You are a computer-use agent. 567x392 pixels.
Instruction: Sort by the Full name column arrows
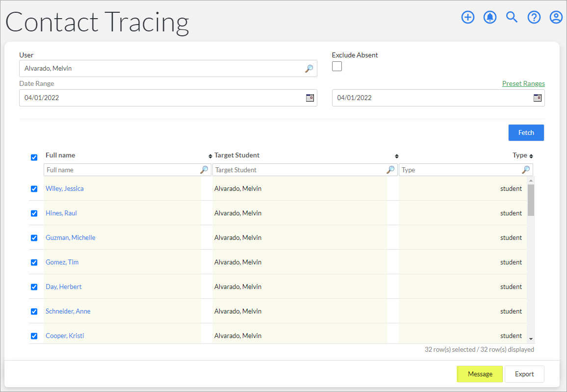tap(210, 156)
